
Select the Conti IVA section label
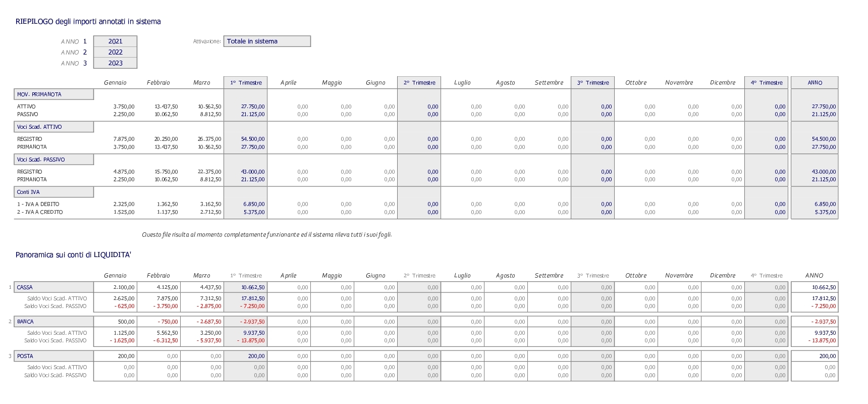[54, 192]
